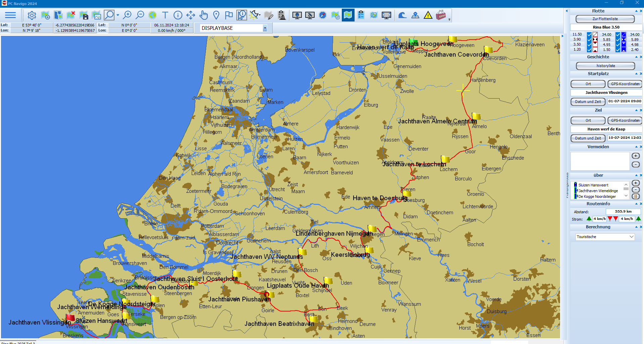Click the red export crate icon
The height and width of the screenshot is (344, 644).
click(x=441, y=15)
